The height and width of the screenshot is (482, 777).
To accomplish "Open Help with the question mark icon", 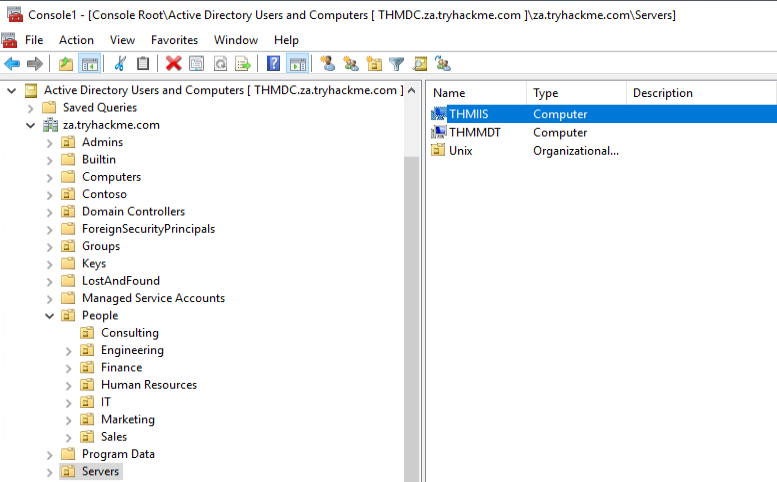I will (273, 64).
